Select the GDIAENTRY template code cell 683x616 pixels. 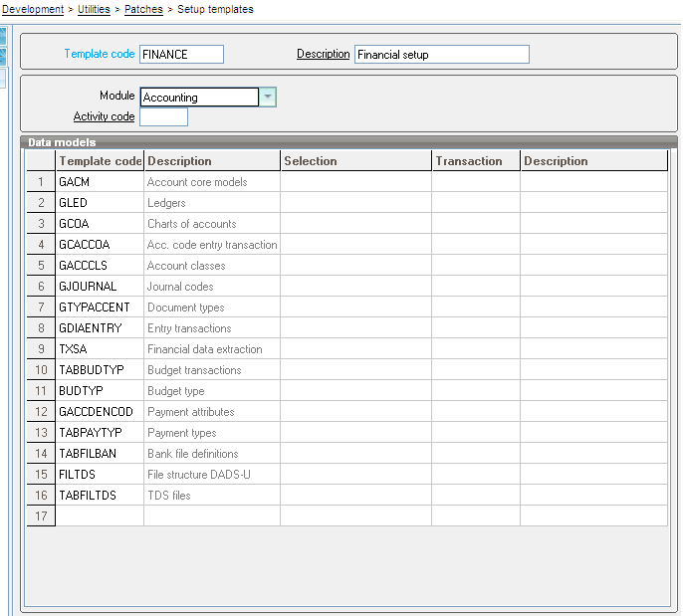(x=100, y=327)
